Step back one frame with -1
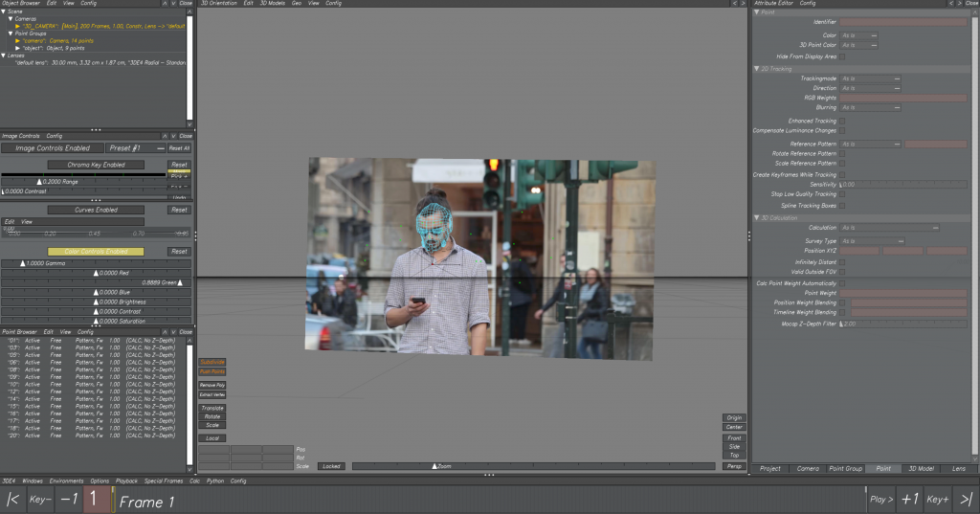Viewport: 980px width, 514px height. (69, 500)
